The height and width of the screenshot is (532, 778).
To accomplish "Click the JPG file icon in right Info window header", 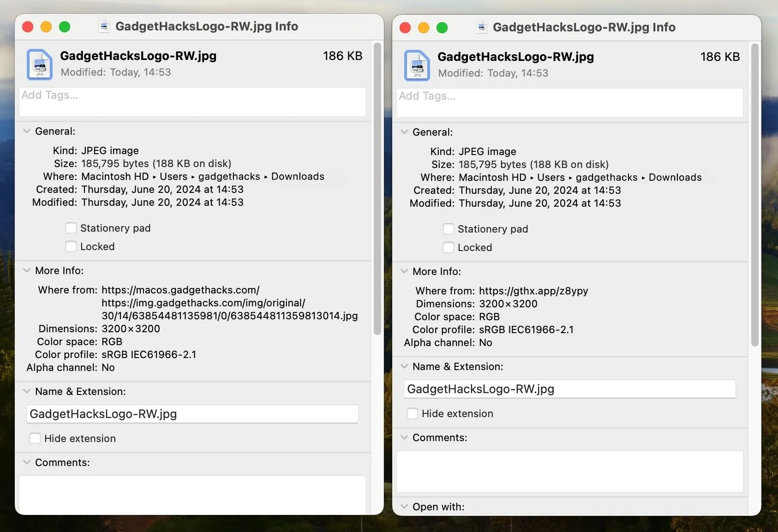I will click(x=417, y=65).
